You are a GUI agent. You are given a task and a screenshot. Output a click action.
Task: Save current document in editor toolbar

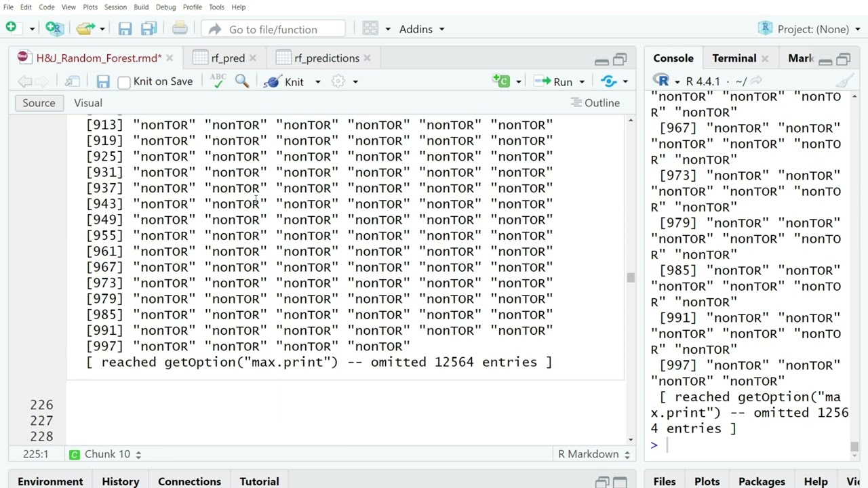(103, 81)
